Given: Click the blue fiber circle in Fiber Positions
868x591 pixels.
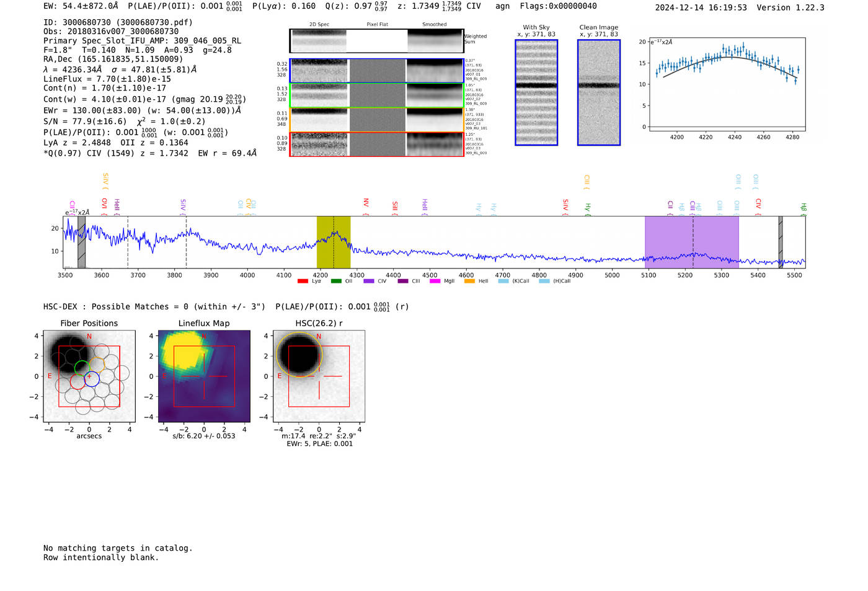Looking at the screenshot, I should pyautogui.click(x=92, y=379).
